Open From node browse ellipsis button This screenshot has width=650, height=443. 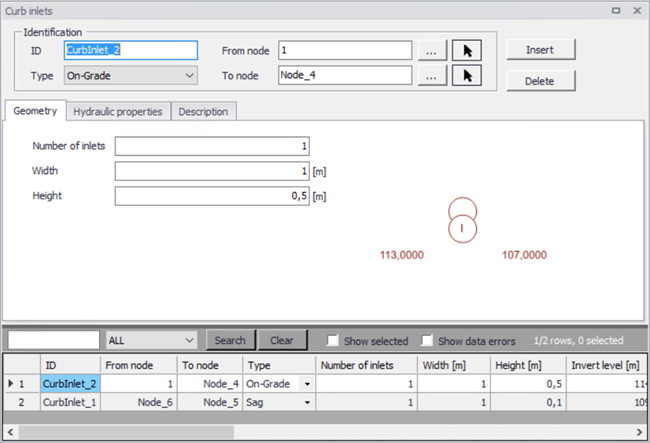(x=432, y=51)
